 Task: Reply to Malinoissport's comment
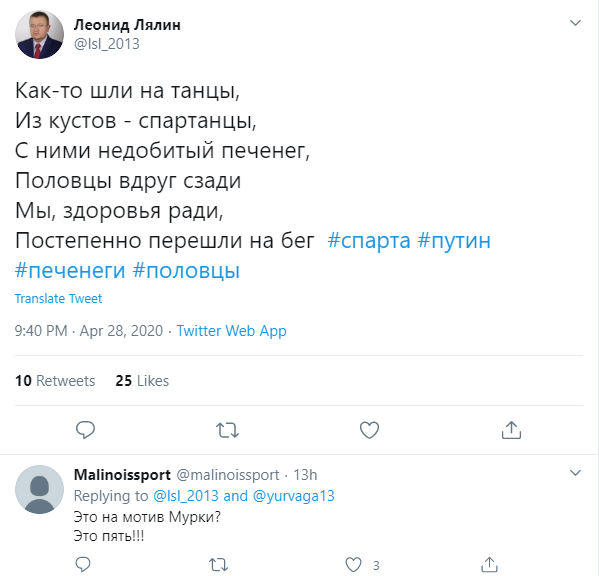[x=83, y=564]
